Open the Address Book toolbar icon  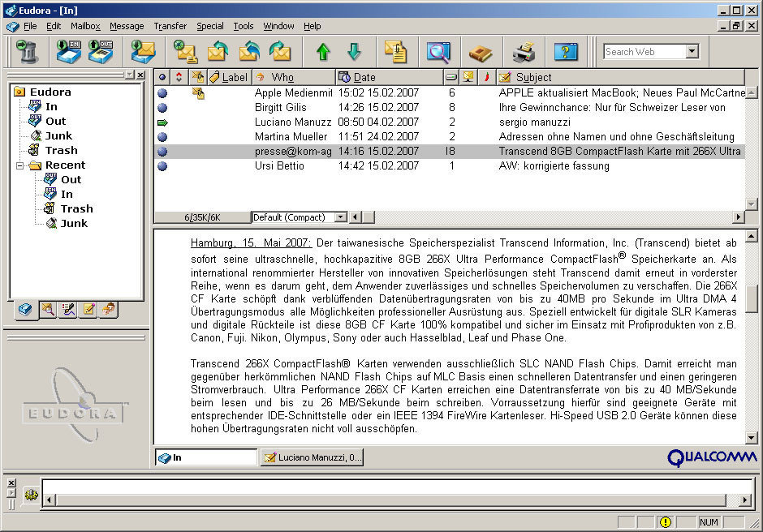click(x=481, y=53)
